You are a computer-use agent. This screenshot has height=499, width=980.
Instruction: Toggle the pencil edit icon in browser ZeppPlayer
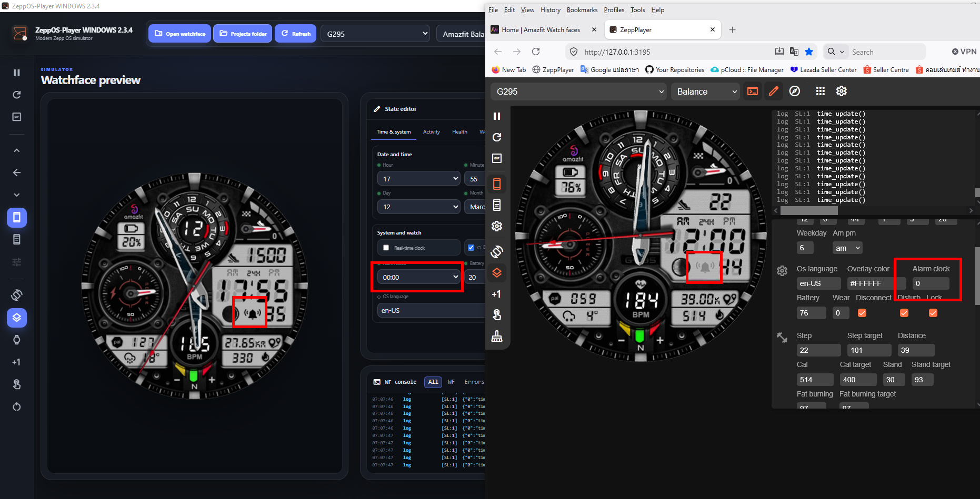click(x=773, y=91)
